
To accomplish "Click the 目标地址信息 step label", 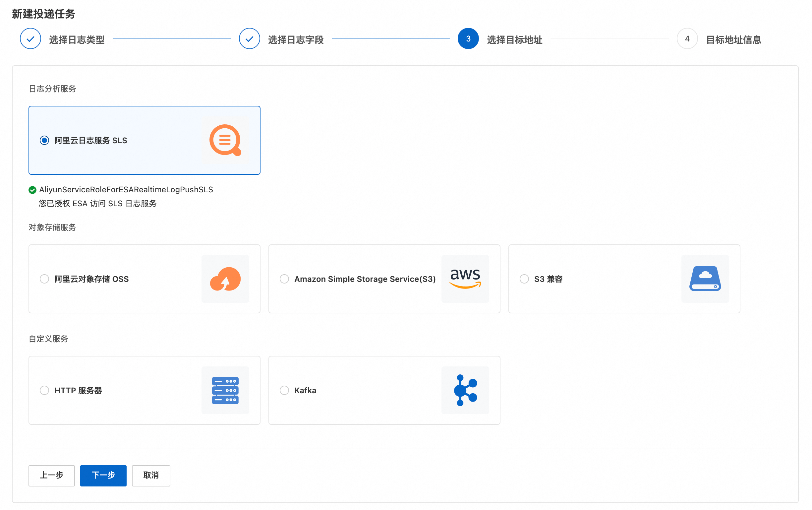I will pos(734,40).
